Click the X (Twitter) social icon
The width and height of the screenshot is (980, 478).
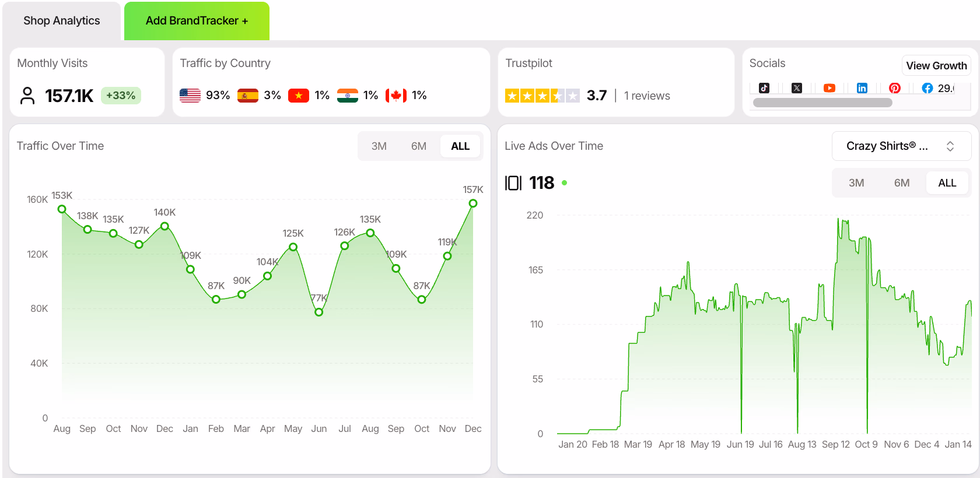coord(797,87)
